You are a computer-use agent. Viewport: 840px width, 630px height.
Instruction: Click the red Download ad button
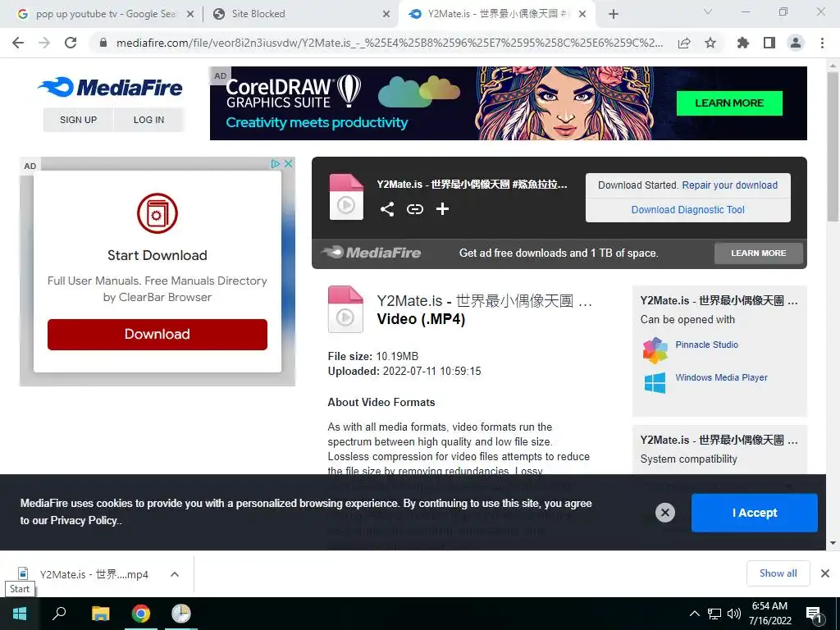157,335
